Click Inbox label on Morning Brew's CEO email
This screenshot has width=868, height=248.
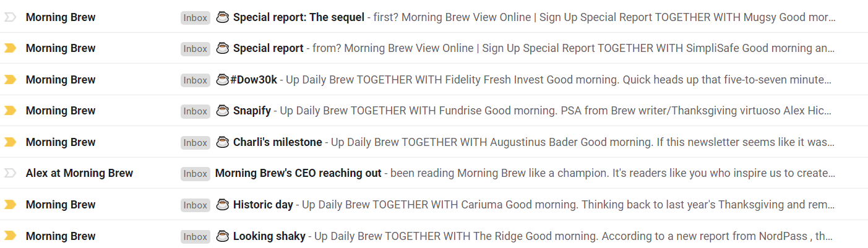pos(196,174)
